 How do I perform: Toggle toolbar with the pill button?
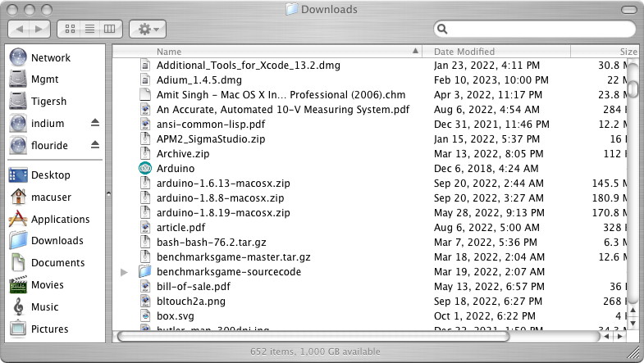coord(628,10)
